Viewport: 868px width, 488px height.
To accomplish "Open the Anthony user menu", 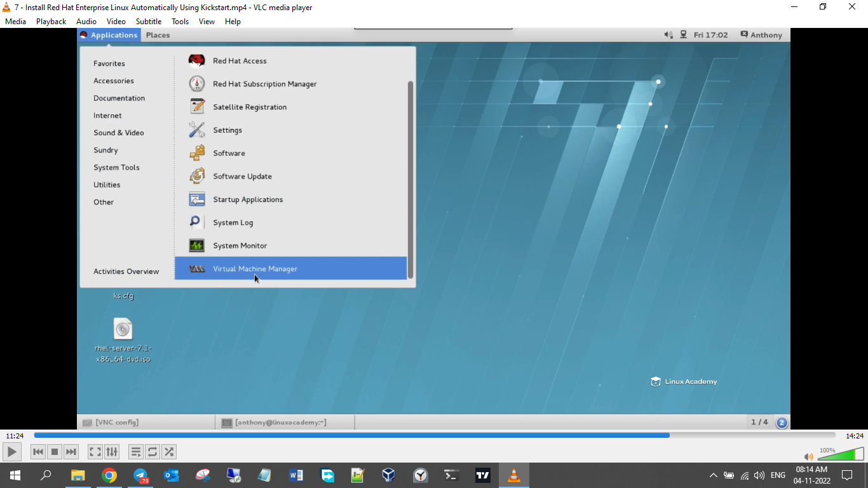I will pyautogui.click(x=761, y=35).
